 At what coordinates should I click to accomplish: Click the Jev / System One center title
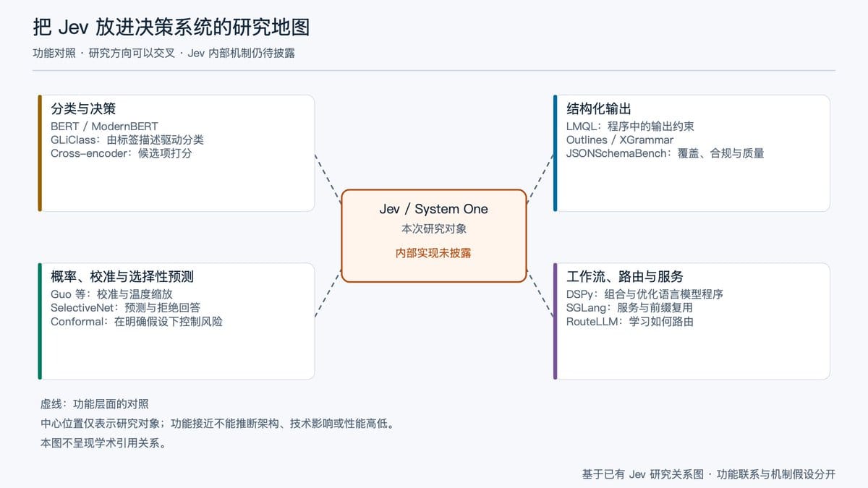433,209
